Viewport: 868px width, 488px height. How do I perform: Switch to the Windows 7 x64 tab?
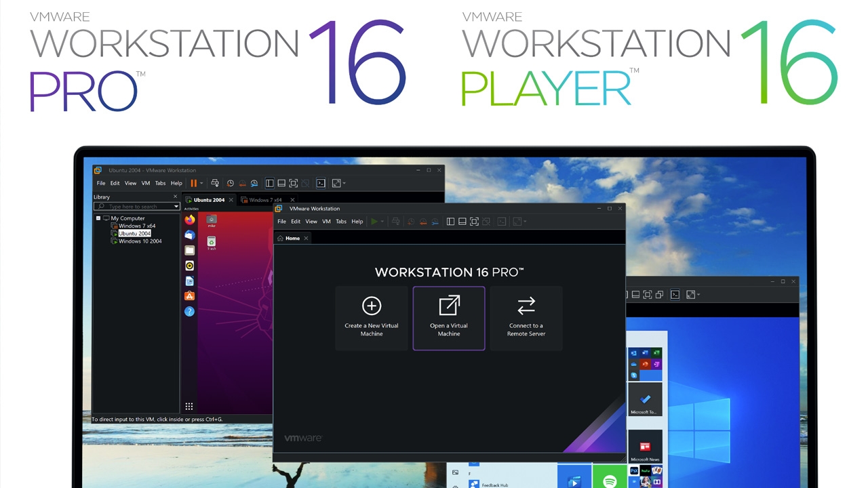pos(265,200)
